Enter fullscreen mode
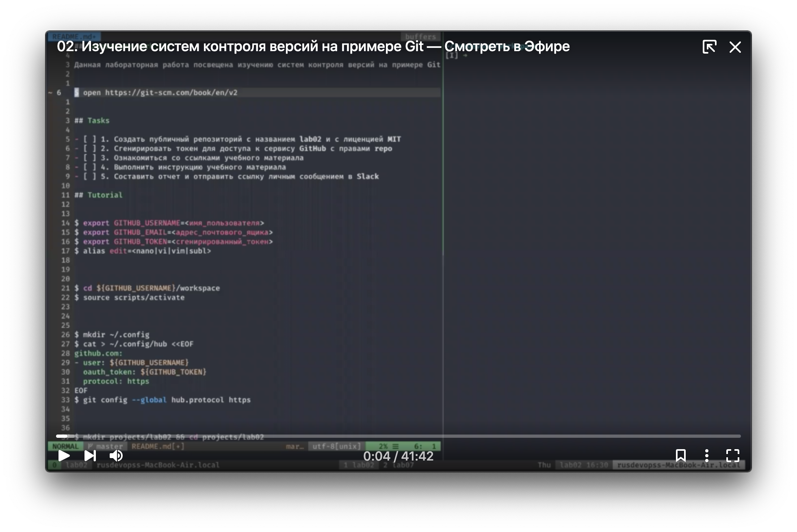 coord(733,455)
